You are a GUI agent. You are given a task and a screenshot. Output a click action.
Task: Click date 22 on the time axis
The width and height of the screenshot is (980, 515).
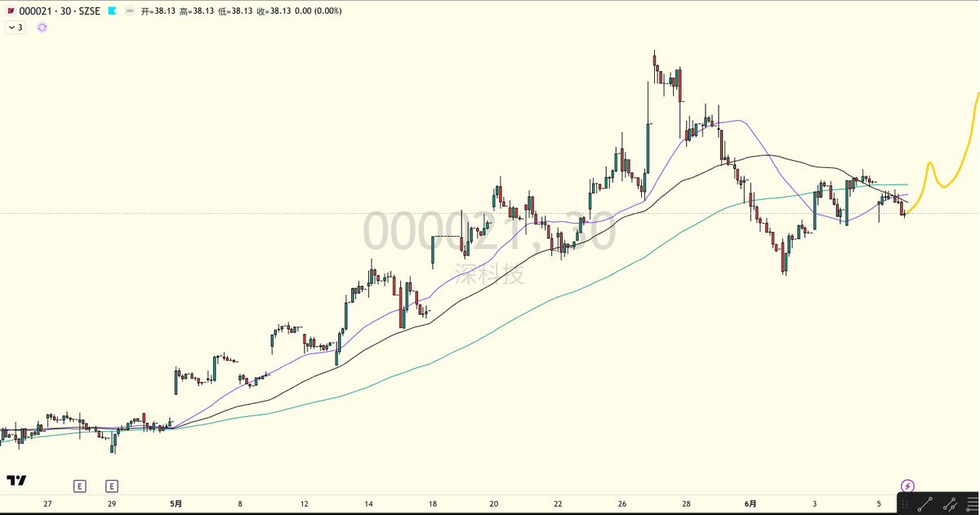[x=558, y=504]
